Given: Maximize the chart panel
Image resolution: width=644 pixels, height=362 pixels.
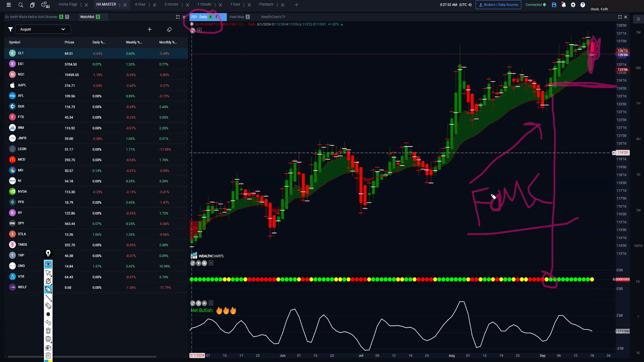Looking at the screenshot, I should point(620,17).
